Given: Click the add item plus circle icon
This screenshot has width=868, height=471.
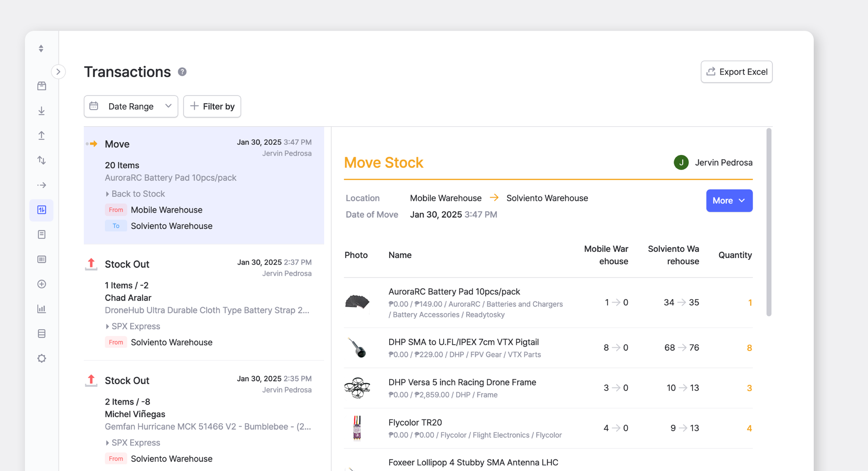Looking at the screenshot, I should coord(41,284).
